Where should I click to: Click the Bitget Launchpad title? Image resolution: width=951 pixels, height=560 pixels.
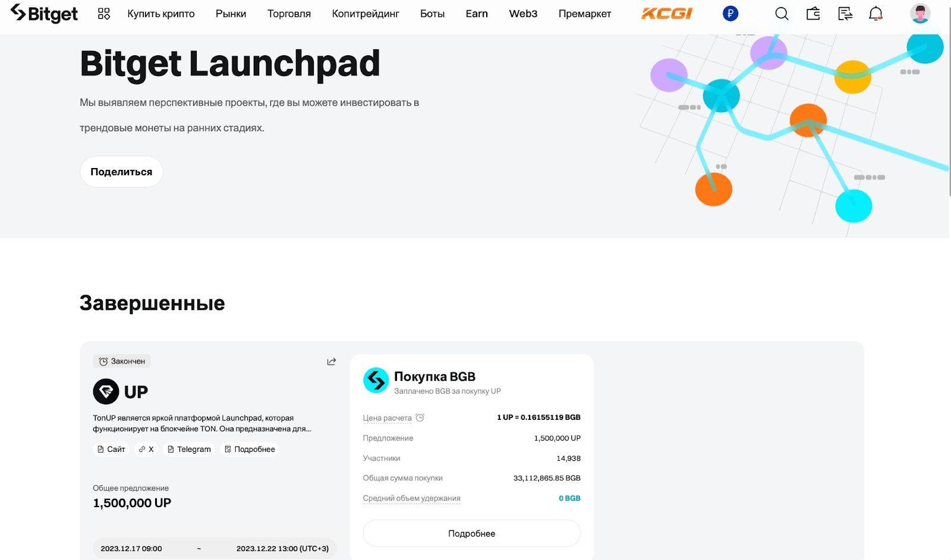pos(230,64)
